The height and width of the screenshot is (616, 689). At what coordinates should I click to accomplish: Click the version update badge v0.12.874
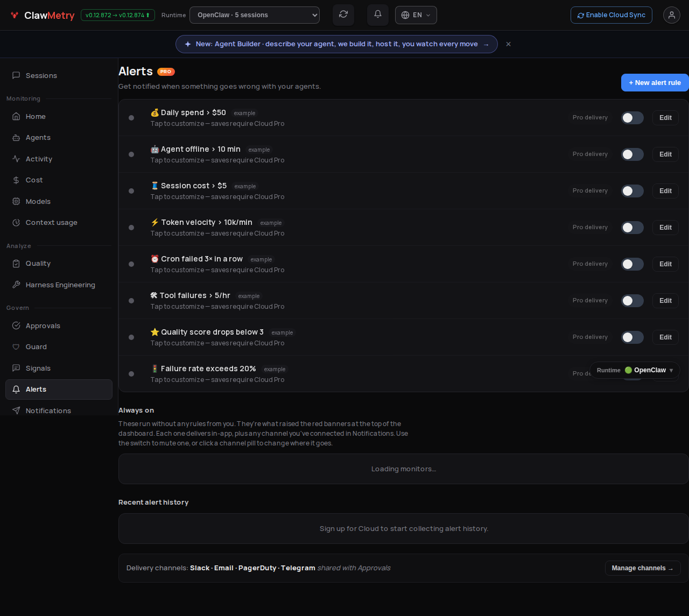tap(118, 15)
